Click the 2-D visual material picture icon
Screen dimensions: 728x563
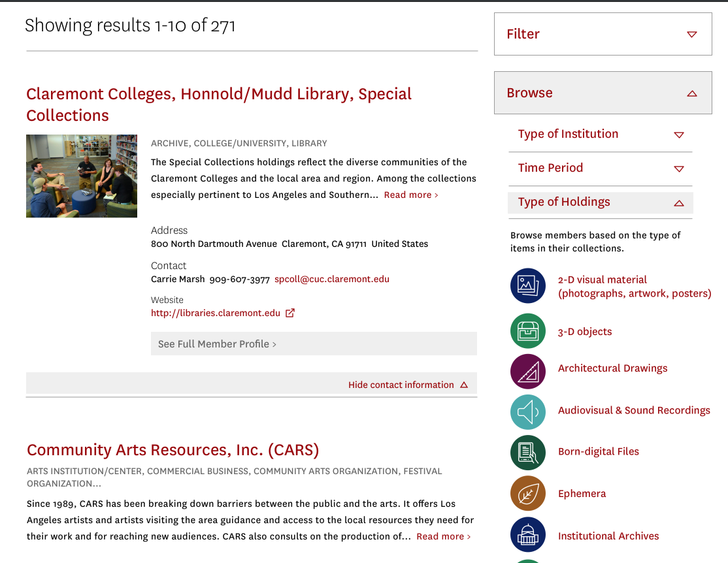(528, 286)
